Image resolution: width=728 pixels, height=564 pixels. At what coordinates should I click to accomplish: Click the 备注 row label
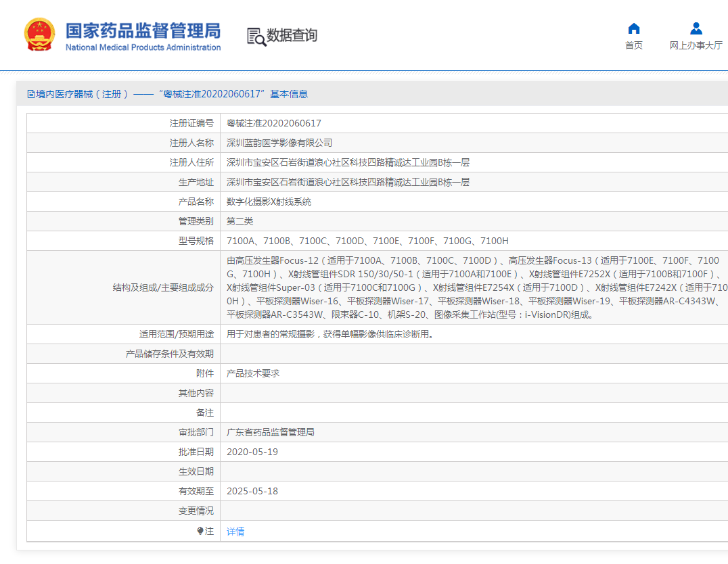point(205,413)
